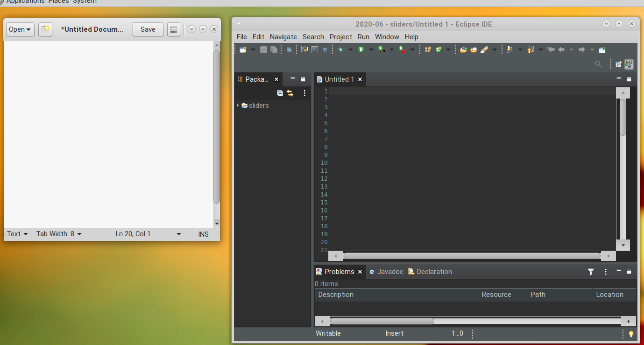Click the Save button in text editor
Screen dimensions: 644x345
pyautogui.click(x=148, y=29)
